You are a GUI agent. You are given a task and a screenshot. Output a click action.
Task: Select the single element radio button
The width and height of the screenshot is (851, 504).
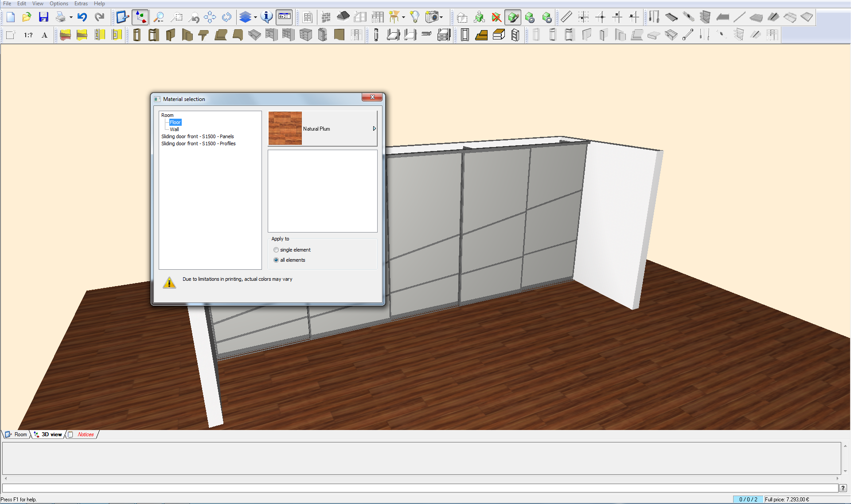[276, 250]
